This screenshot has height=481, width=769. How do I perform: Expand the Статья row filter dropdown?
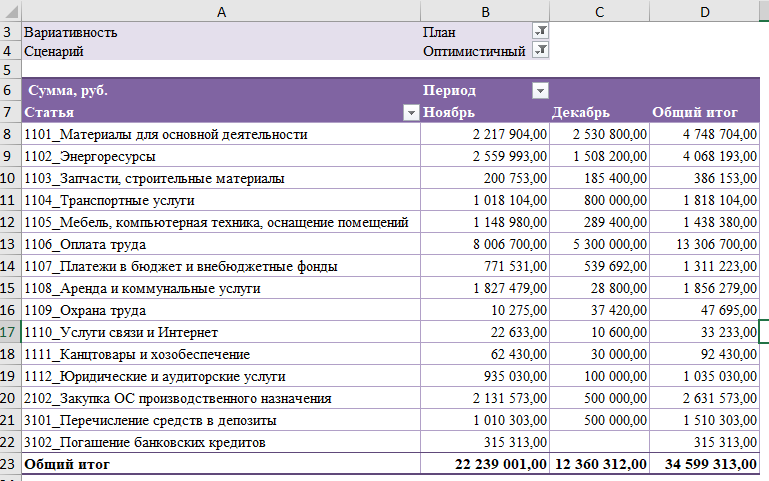tap(411, 113)
